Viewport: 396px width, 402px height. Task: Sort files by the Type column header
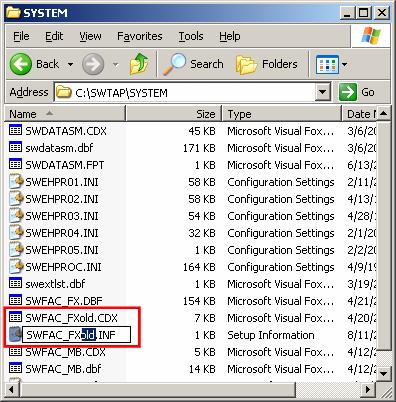pos(282,114)
